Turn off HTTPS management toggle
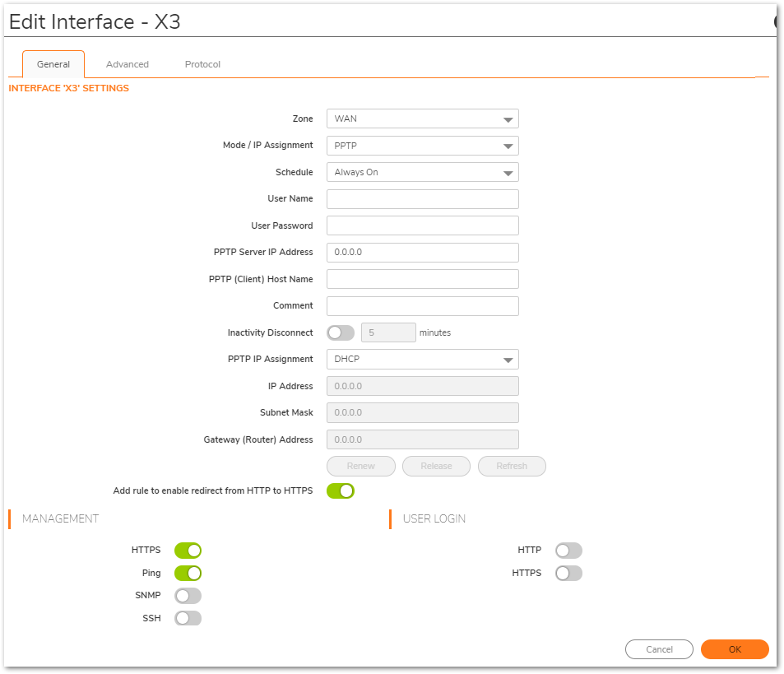This screenshot has height=674, width=784. pos(188,551)
